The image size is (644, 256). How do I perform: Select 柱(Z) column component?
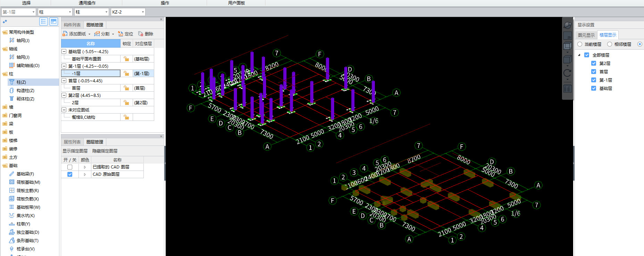[x=21, y=82]
